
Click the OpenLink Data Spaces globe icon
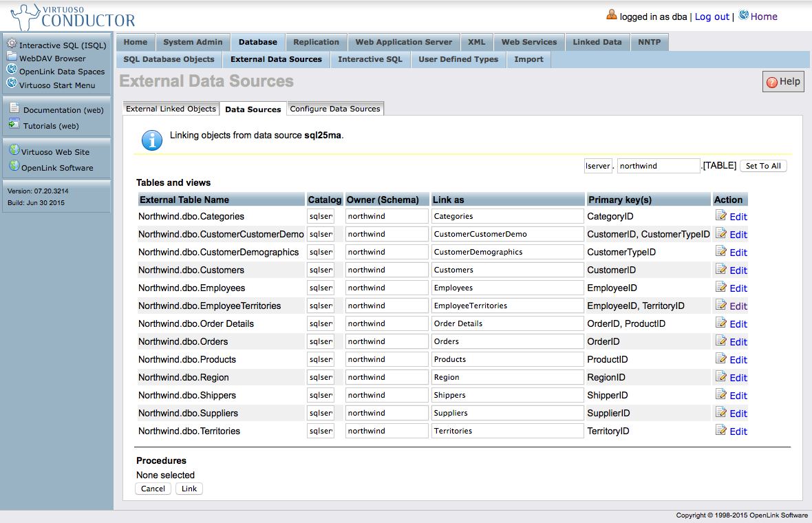12,70
